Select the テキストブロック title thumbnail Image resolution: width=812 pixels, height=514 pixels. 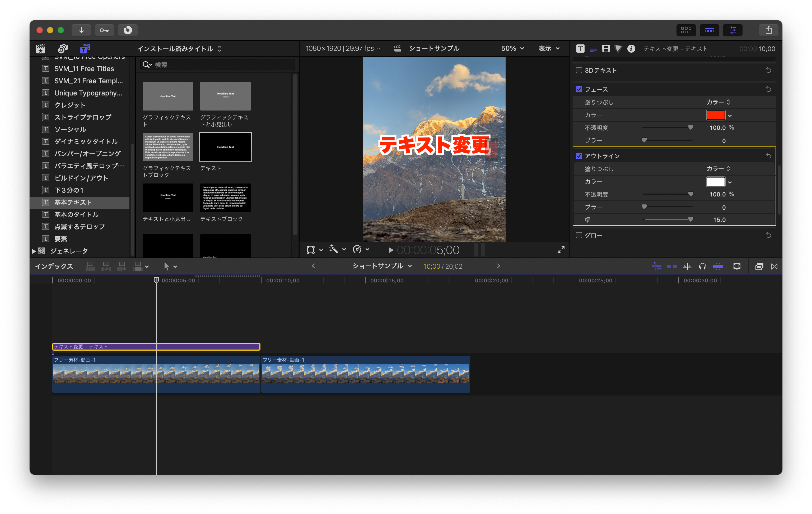225,198
